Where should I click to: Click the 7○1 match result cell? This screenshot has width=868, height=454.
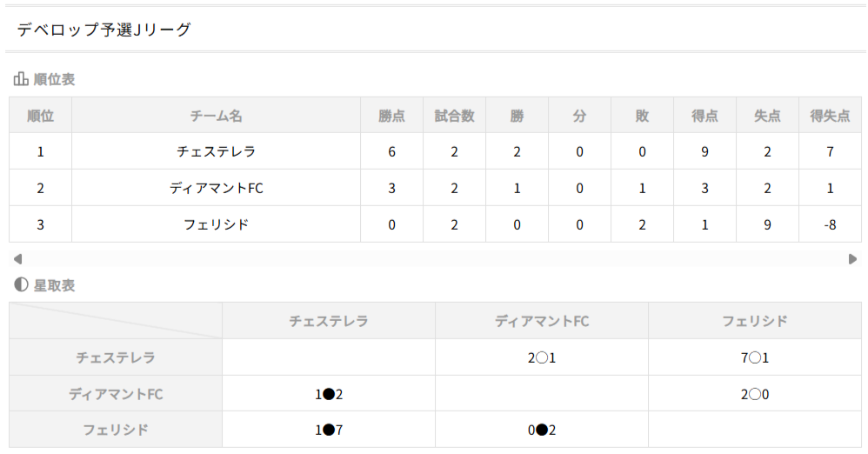click(x=755, y=357)
